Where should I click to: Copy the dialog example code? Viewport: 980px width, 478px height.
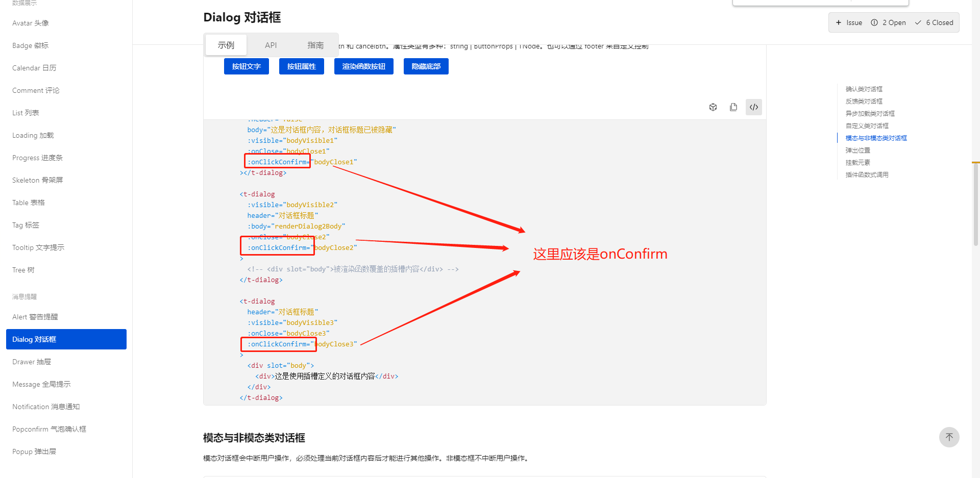click(x=733, y=107)
